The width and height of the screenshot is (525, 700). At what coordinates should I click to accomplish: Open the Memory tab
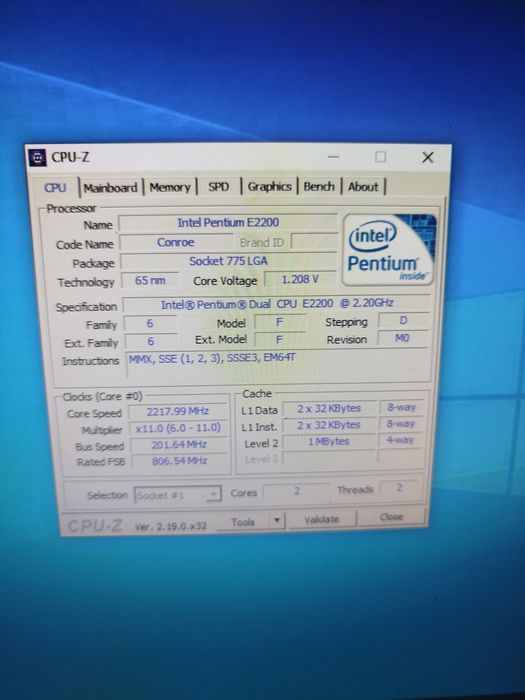click(x=170, y=188)
